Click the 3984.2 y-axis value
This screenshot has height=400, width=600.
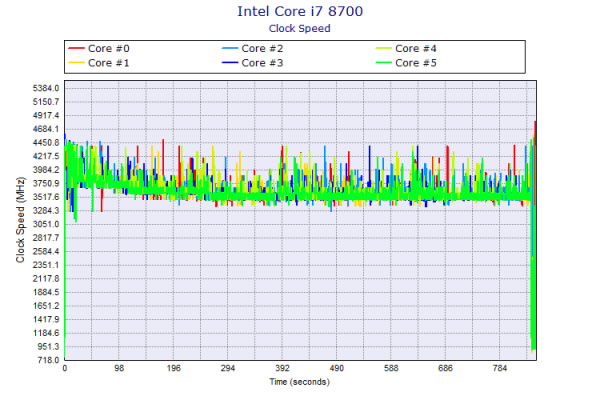click(x=46, y=170)
